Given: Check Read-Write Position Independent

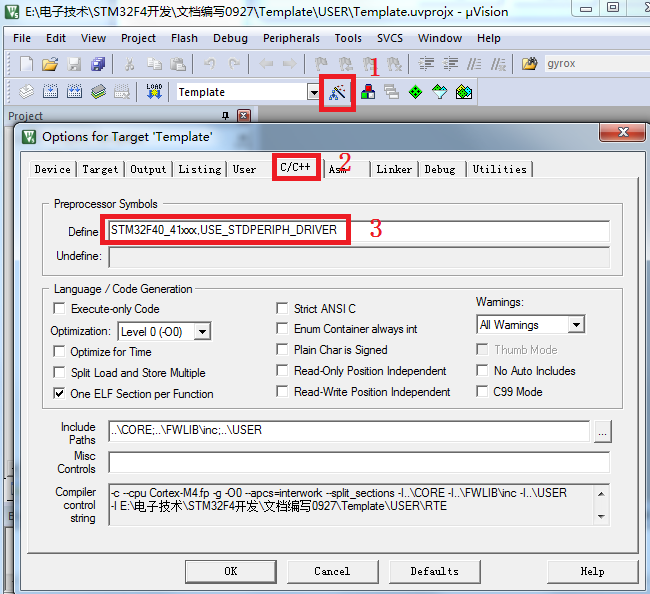Looking at the screenshot, I should click(x=282, y=391).
